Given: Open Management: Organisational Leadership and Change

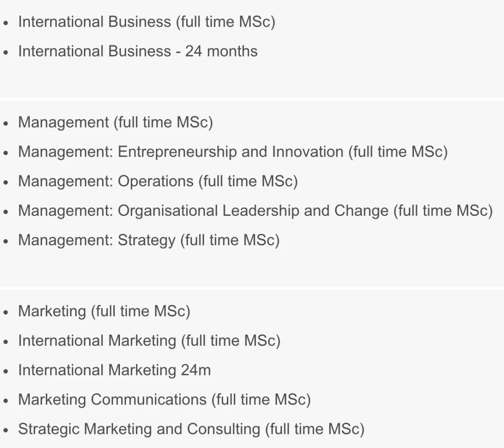Looking at the screenshot, I should (x=255, y=211).
